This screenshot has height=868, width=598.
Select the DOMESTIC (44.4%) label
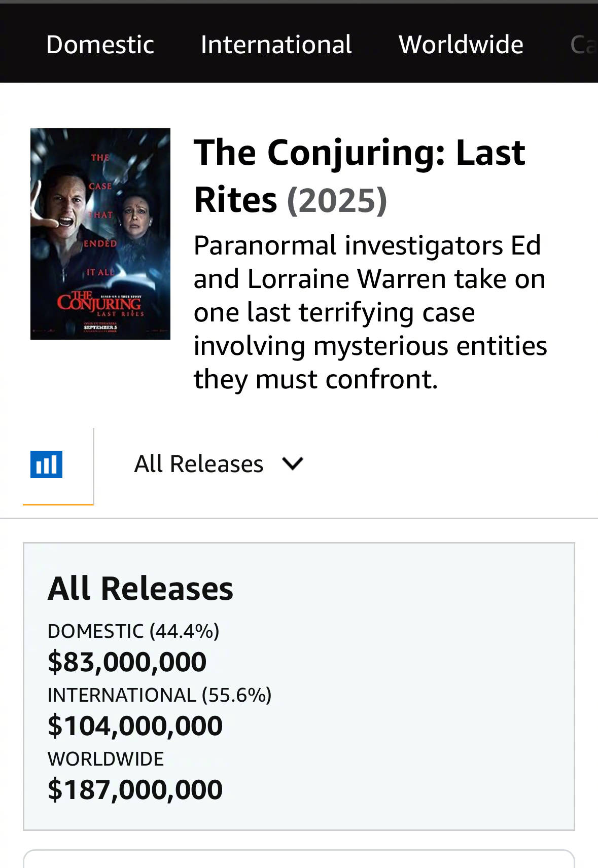[x=133, y=631]
